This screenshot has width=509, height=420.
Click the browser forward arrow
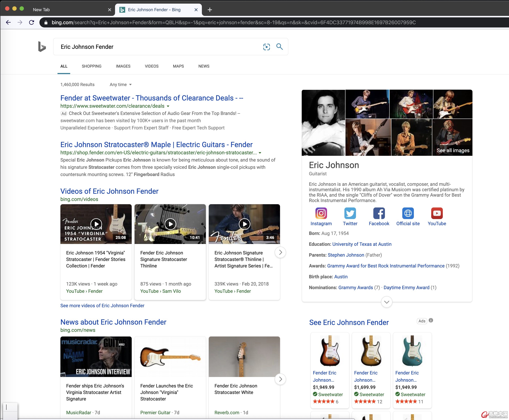20,22
